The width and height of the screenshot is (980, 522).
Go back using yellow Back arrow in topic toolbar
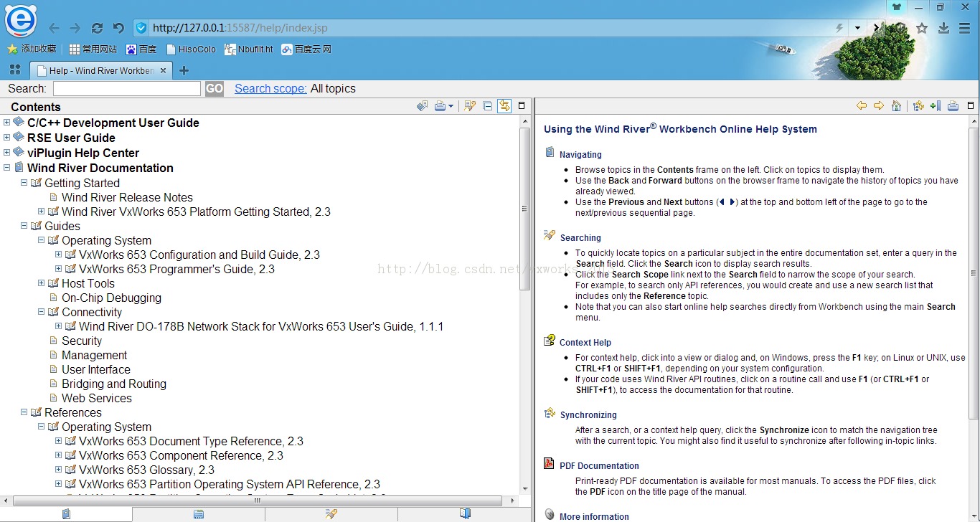(x=862, y=106)
